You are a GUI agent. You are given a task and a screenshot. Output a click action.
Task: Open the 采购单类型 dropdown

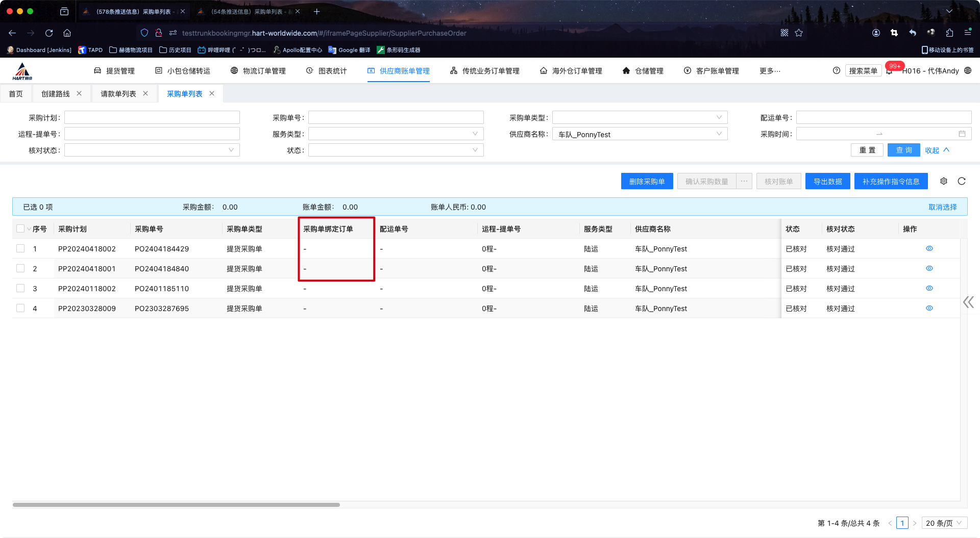point(640,118)
